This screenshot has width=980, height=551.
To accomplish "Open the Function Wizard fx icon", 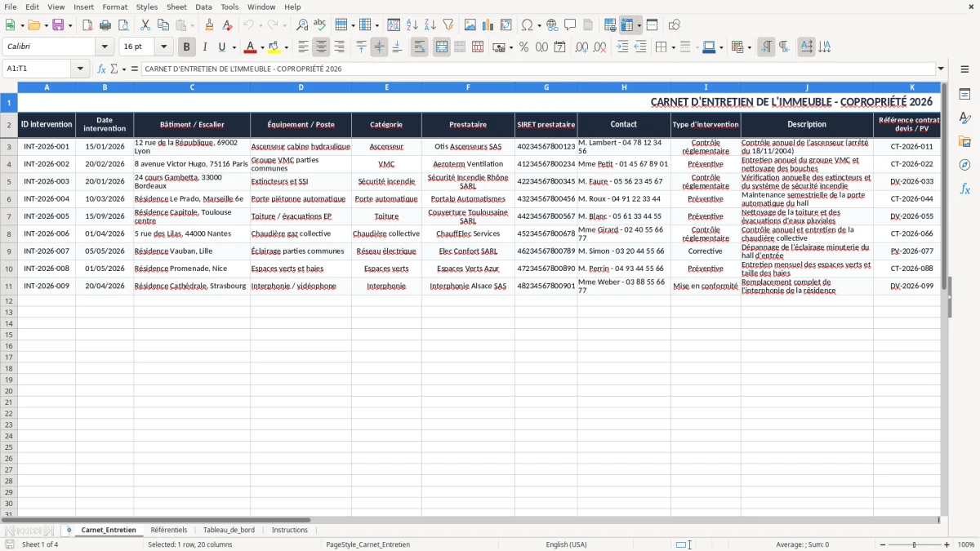I will click(101, 69).
